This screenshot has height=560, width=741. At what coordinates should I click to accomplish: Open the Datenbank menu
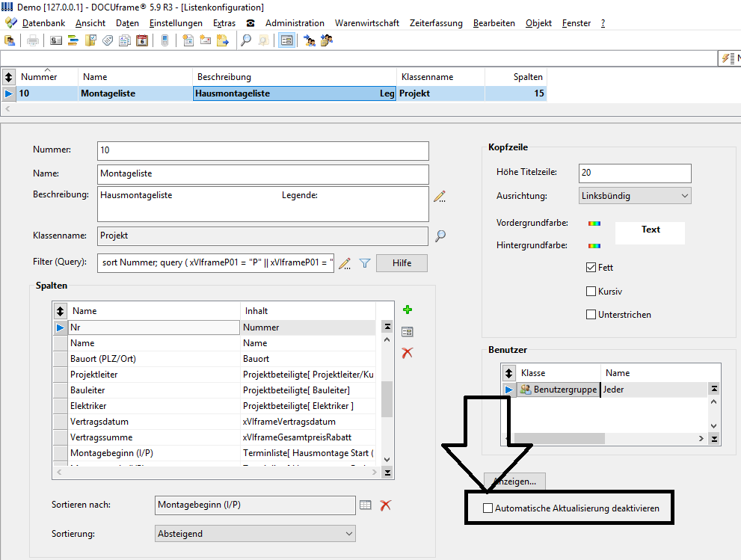click(43, 23)
